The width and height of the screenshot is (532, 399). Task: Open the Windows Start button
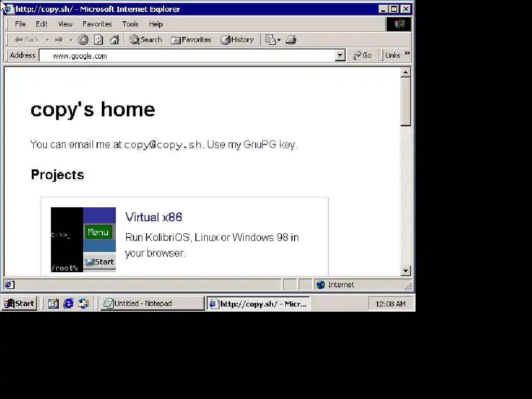point(19,303)
